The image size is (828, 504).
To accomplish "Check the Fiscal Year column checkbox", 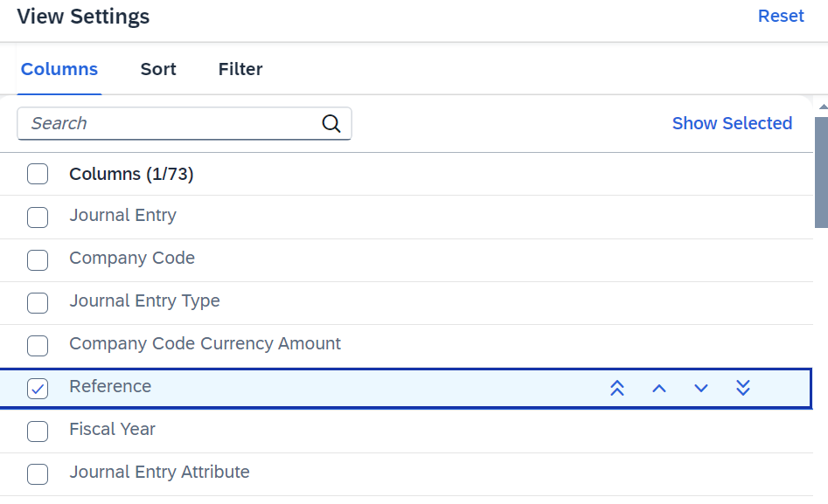I will (x=38, y=432).
